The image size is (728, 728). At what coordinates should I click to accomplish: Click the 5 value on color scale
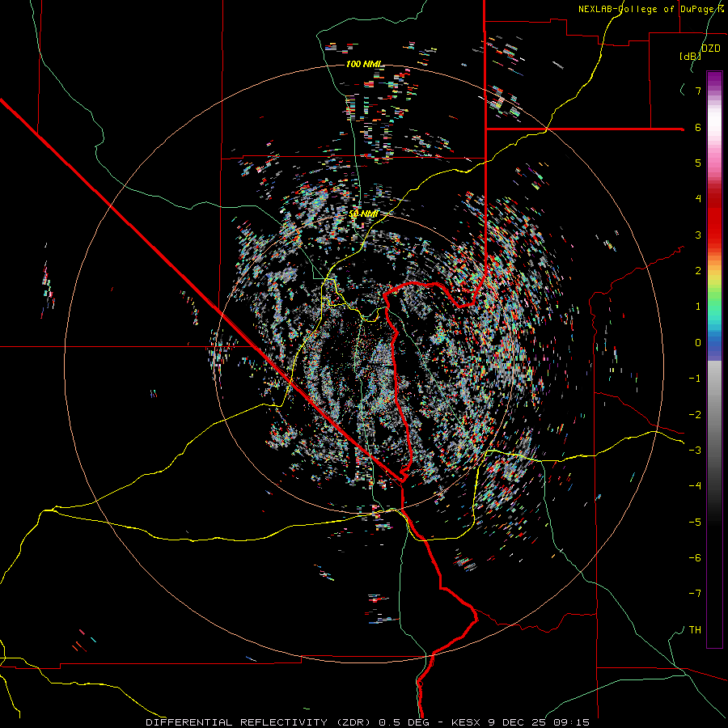click(x=698, y=163)
